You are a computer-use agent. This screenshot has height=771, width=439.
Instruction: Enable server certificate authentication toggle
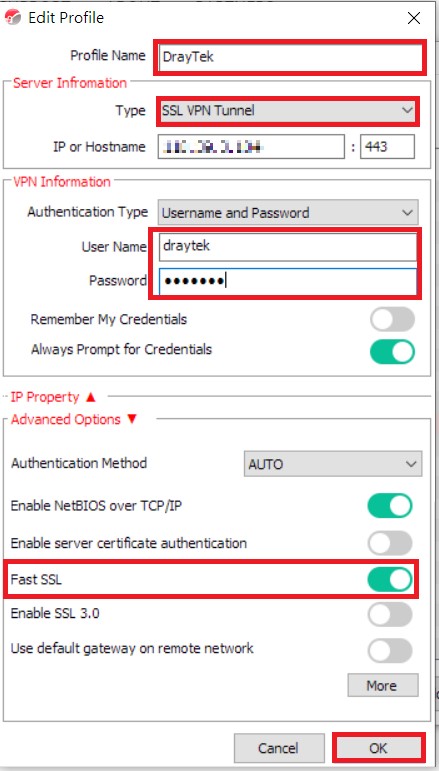pos(390,543)
